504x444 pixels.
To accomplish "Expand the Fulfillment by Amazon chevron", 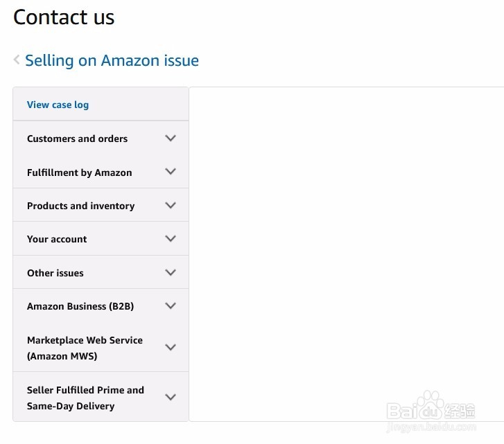I will (x=171, y=172).
